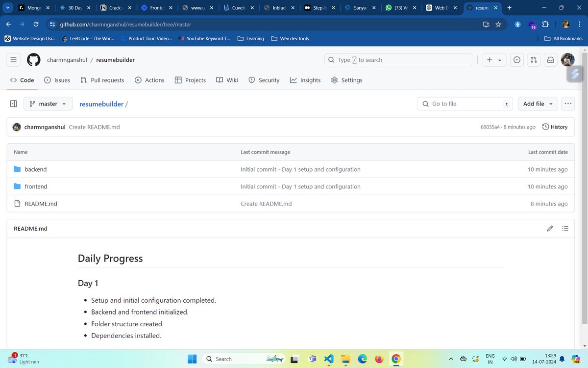Edit README.md with the pencil icon
Image resolution: width=588 pixels, height=368 pixels.
pyautogui.click(x=550, y=229)
